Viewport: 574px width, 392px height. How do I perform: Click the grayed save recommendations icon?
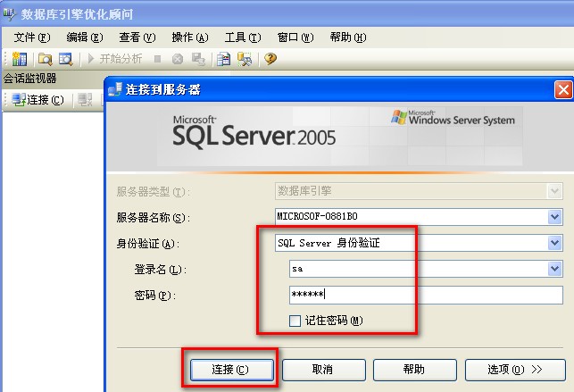click(199, 59)
